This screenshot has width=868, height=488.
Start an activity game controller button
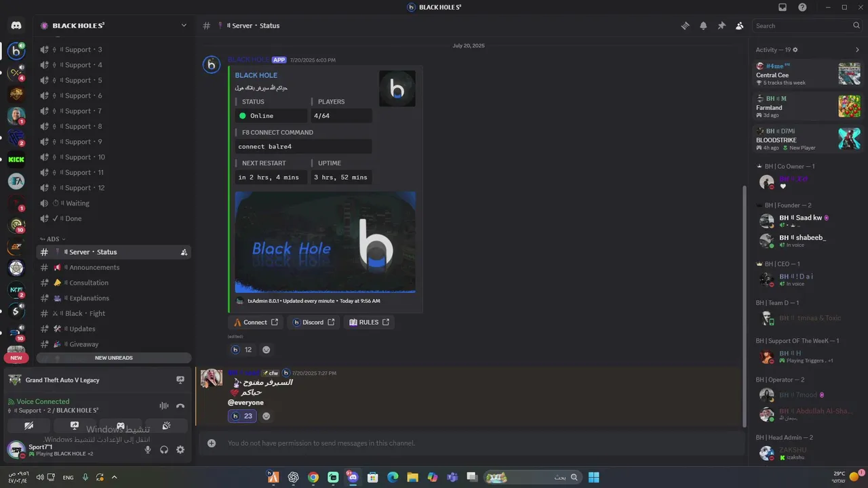[x=121, y=426]
